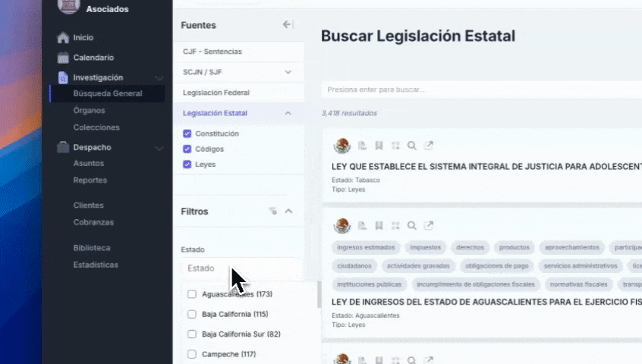This screenshot has height=364, width=642.
Task: Click the magnifier icon on Tabasco law card
Action: [412, 146]
